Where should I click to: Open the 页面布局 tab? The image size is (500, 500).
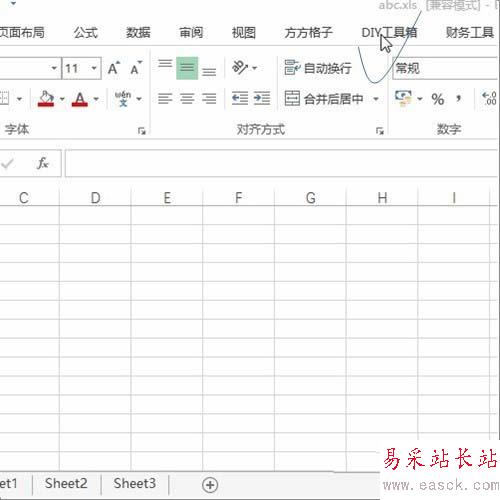22,33
